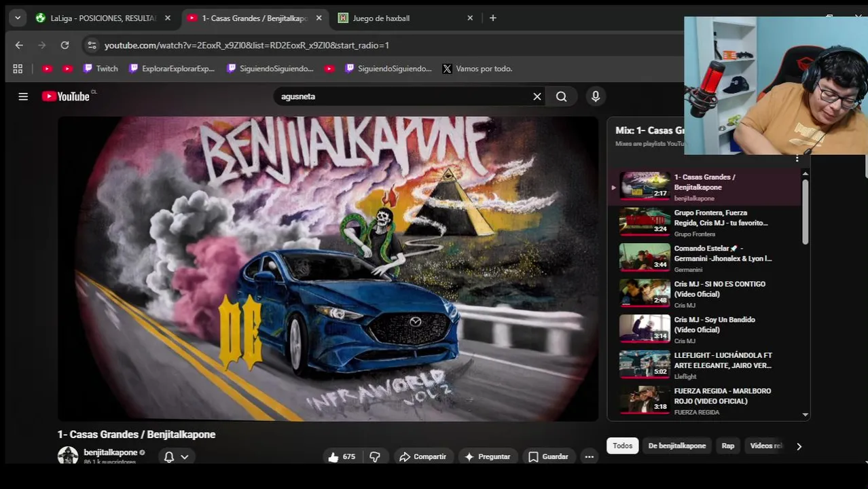
Task: Open the Vamos por todo bookmark
Action: (477, 69)
